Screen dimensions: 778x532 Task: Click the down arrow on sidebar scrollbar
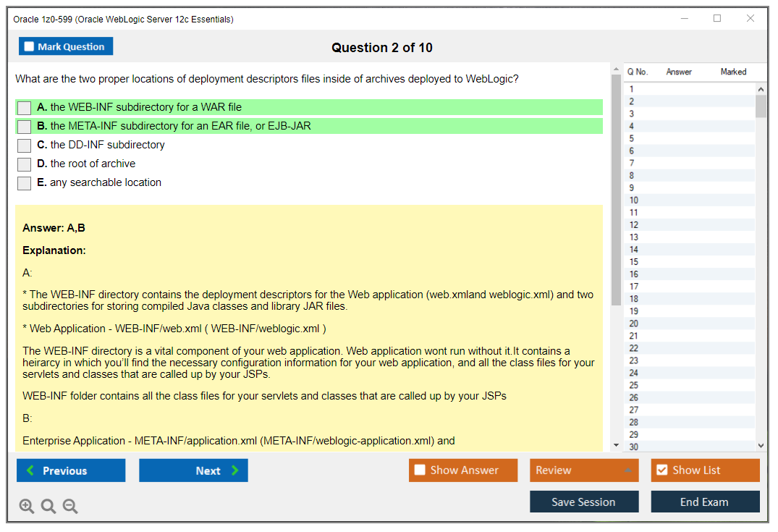[761, 444]
